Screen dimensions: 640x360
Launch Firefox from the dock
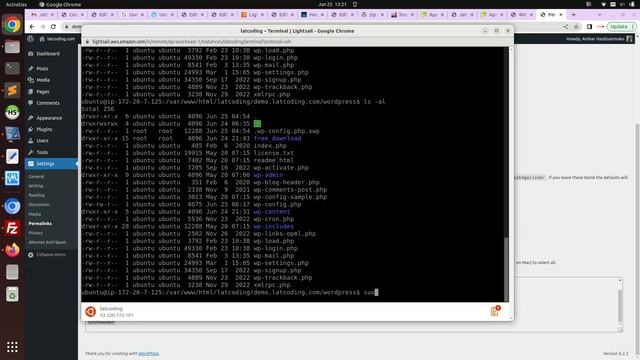pyautogui.click(x=12, y=250)
